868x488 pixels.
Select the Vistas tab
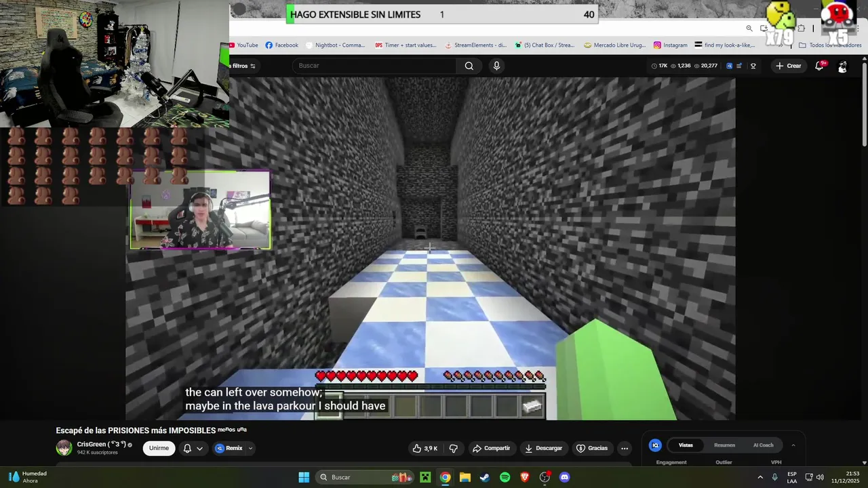686,445
